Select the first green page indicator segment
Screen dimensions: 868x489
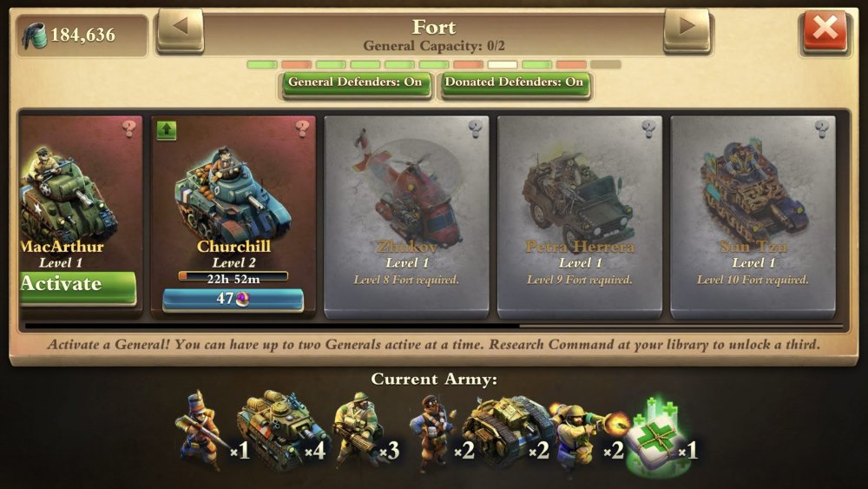(262, 65)
